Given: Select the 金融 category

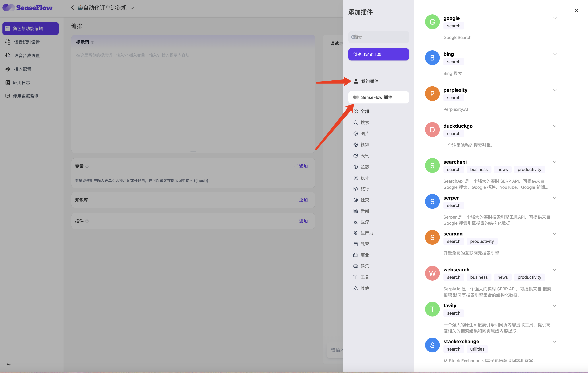Looking at the screenshot, I should [361, 167].
